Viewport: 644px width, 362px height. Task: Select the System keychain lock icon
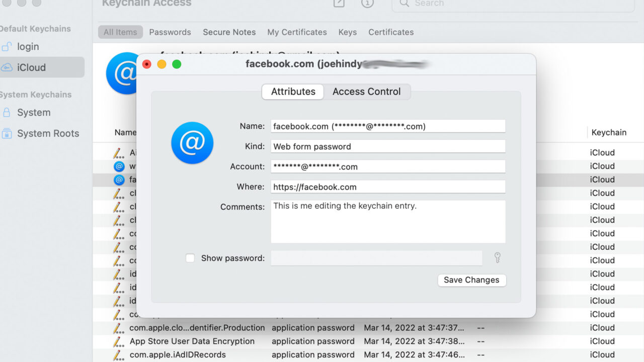[7, 113]
